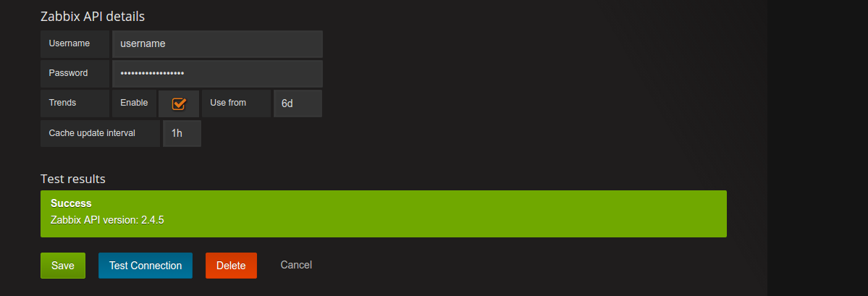868x296 pixels.
Task: Click the Use from value field
Action: pos(298,103)
